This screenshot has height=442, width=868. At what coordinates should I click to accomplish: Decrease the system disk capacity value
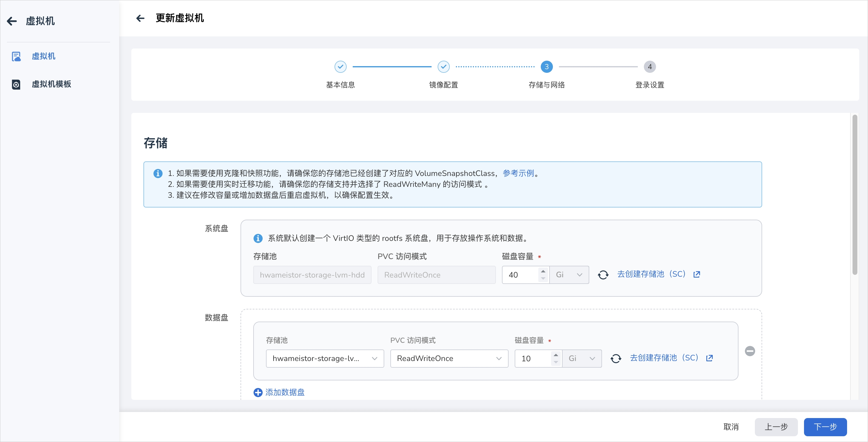coord(543,278)
